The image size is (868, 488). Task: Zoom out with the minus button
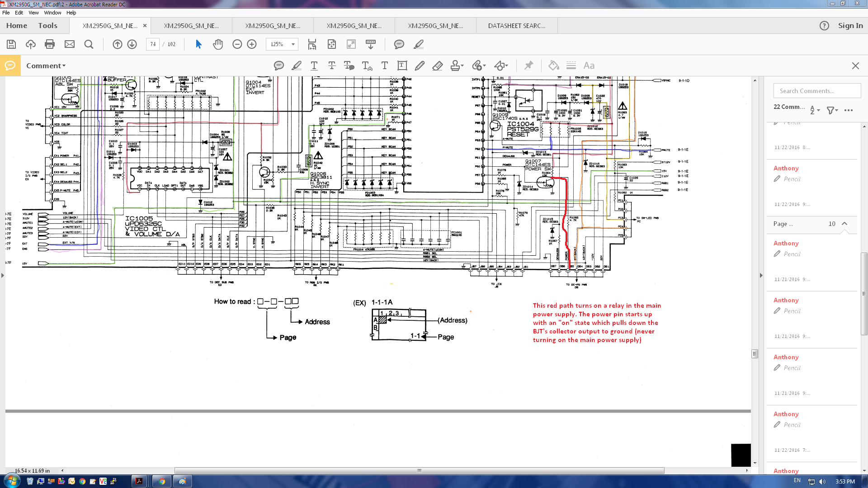237,44
